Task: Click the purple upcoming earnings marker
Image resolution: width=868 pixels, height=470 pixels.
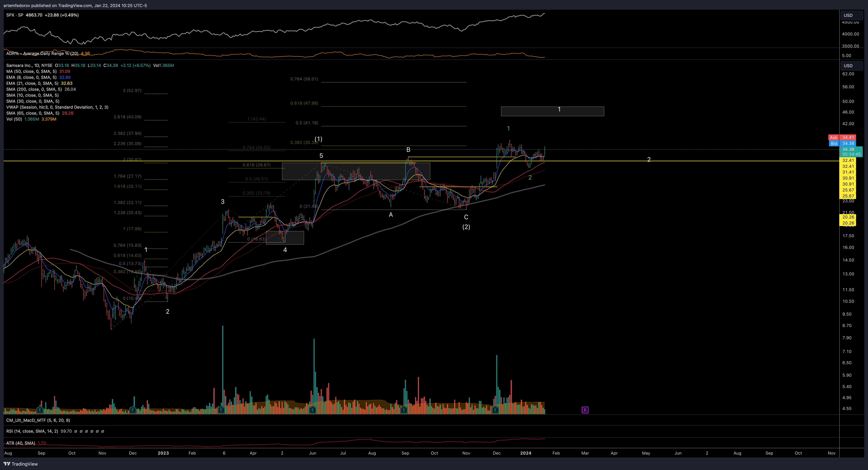Action: point(585,410)
